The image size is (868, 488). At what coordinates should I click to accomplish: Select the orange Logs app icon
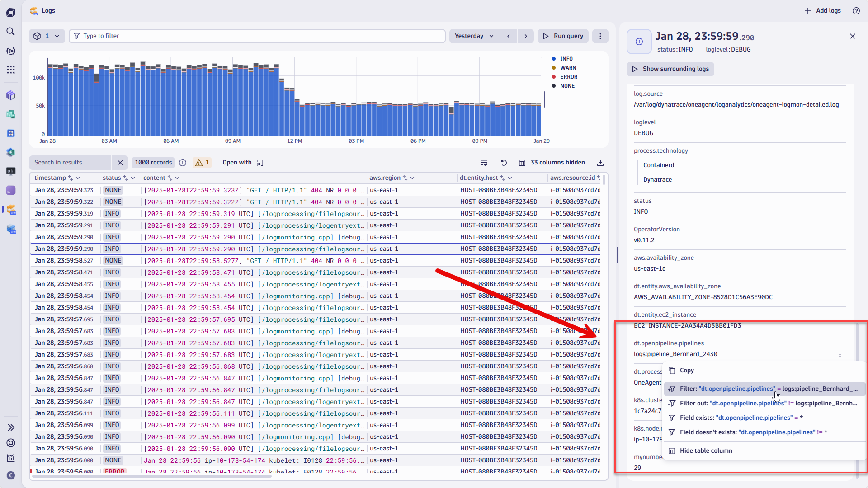tap(11, 210)
